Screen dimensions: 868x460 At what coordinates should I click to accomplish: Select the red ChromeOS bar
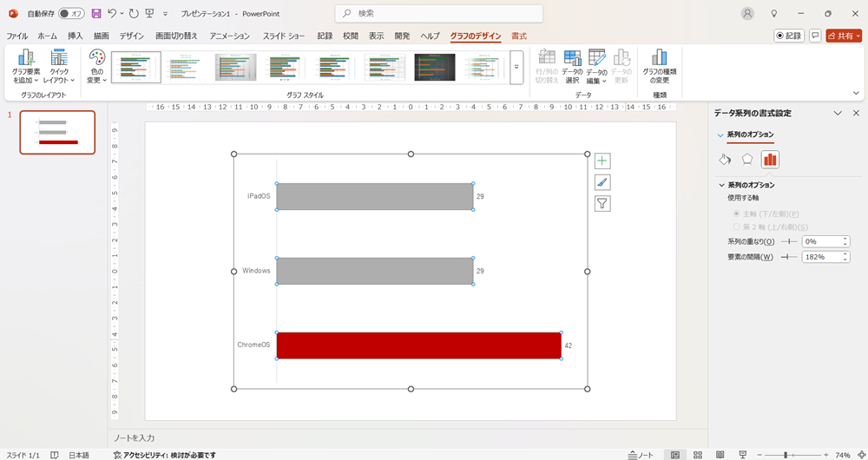(418, 345)
